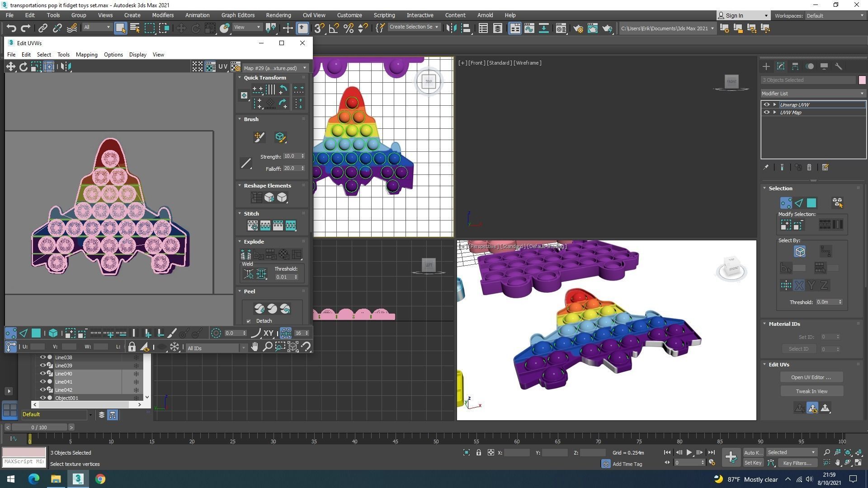Switch to Polygon sub-object mode in Selection rollout
Screen dimensions: 868x488
(x=811, y=203)
